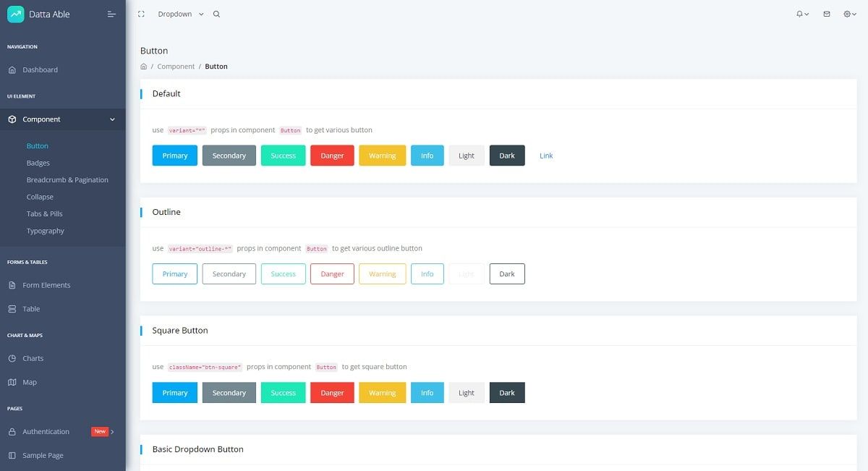
Task: Collapse the Component submenu chevron
Action: tap(112, 119)
